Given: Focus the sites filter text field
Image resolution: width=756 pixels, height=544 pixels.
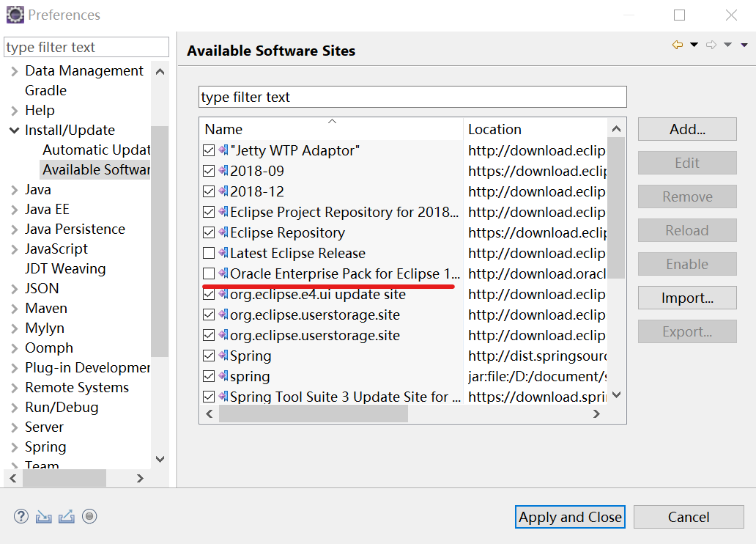Looking at the screenshot, I should (412, 97).
